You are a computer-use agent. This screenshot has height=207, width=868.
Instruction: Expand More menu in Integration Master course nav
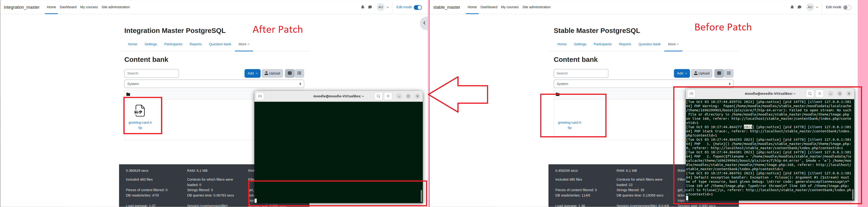coord(244,44)
